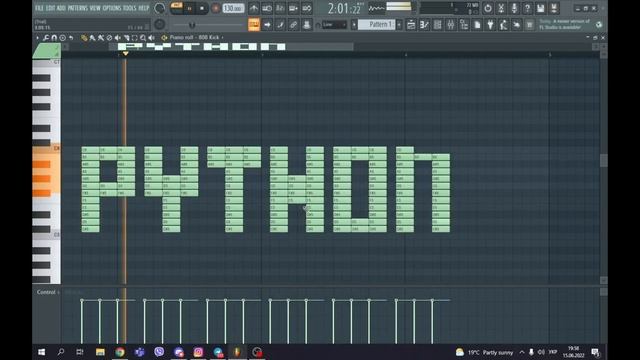Adjust the main pitch knob

pos(160,24)
